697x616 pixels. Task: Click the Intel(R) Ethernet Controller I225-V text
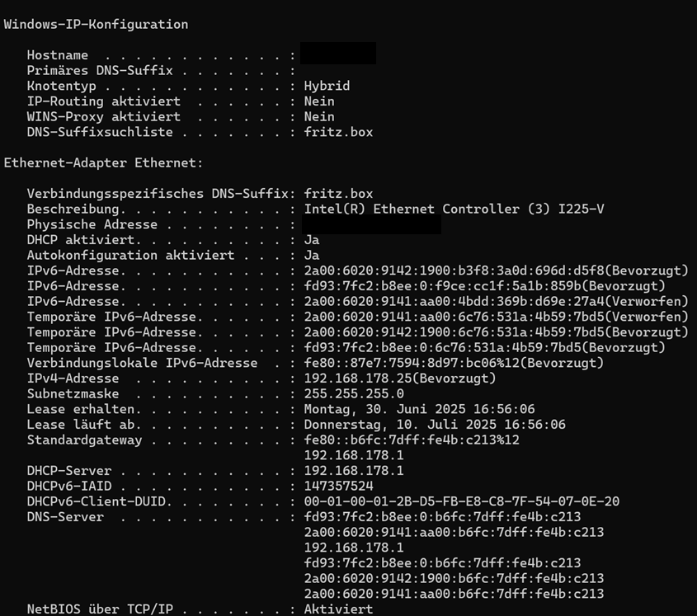(454, 209)
